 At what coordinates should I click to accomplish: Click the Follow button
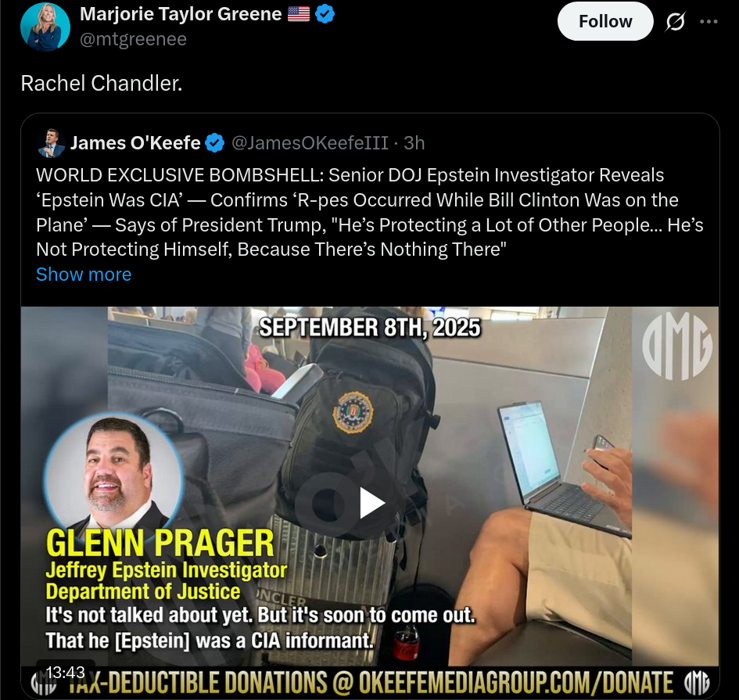605,21
